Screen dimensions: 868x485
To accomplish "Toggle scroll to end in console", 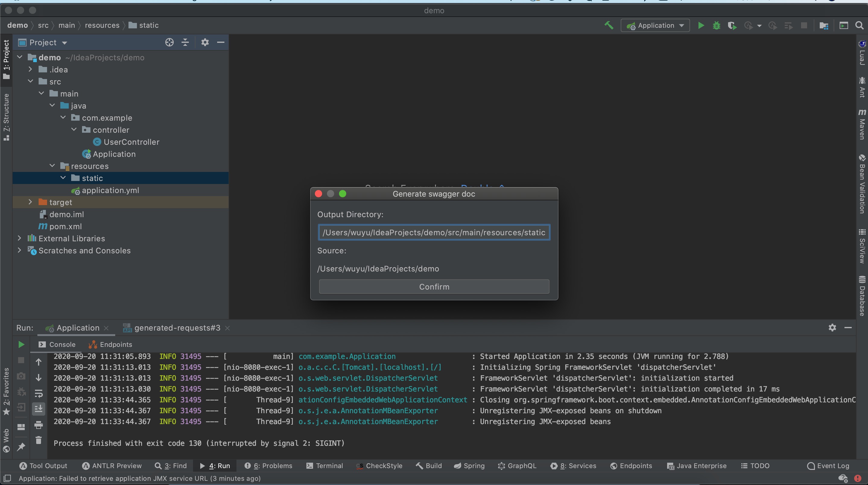I will [x=39, y=409].
